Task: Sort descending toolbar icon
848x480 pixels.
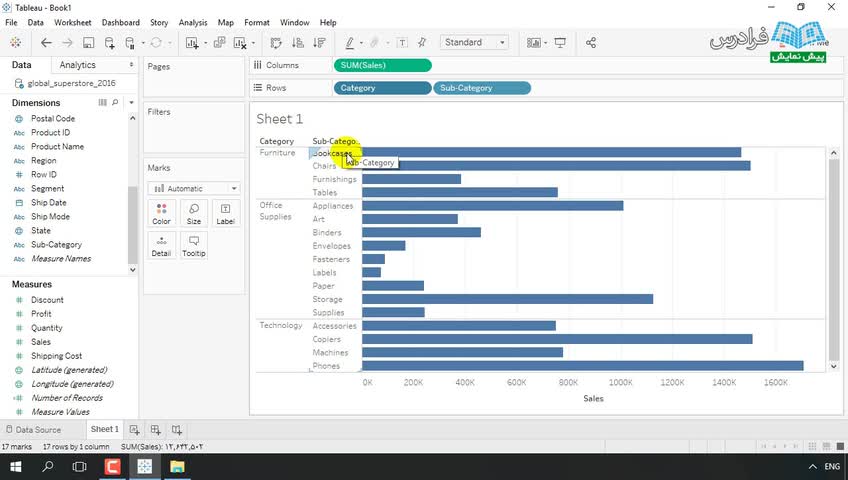Action: 320,43
